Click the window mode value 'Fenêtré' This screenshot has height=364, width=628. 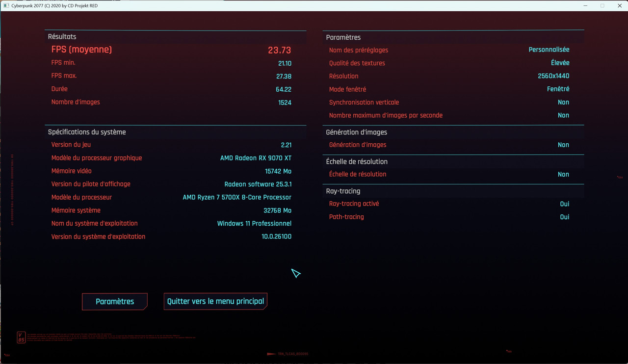click(558, 89)
